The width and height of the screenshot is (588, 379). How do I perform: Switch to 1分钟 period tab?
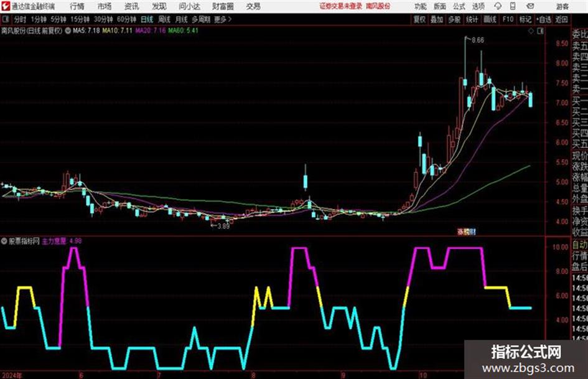(x=38, y=19)
